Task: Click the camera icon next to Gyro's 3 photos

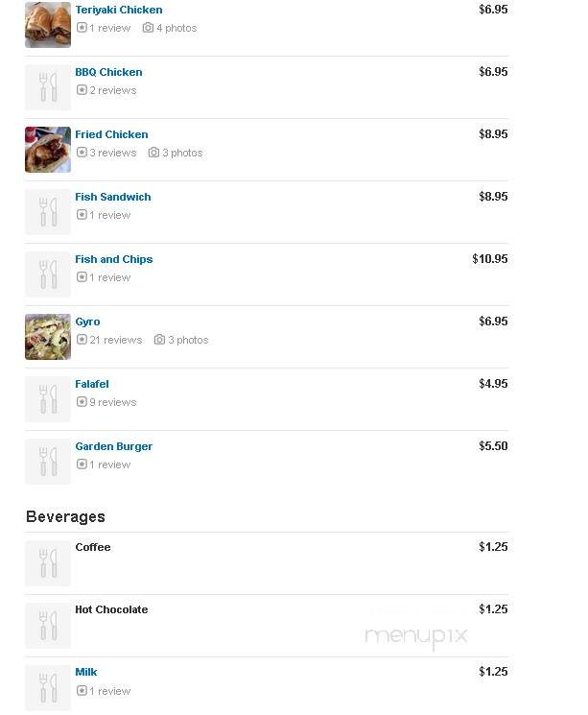Action: tap(159, 340)
